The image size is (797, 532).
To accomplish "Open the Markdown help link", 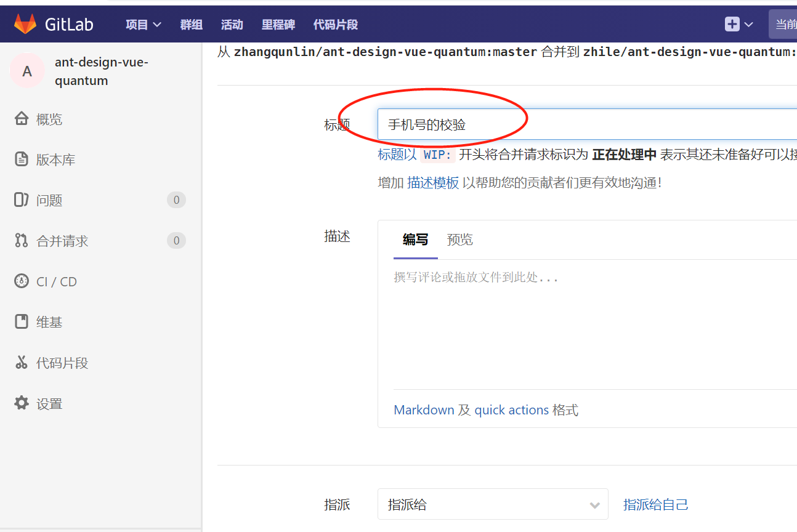I will point(424,410).
